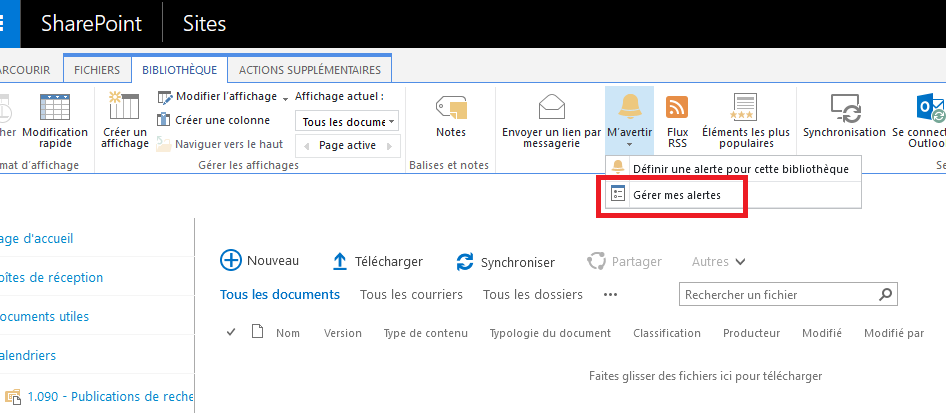
Task: Click the Flux RSS feed icon
Action: pos(677,107)
